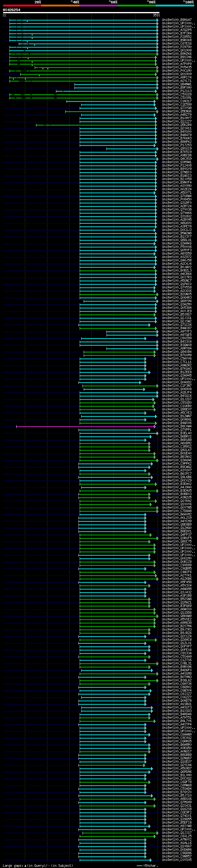Viewport: 197px width, 868px height.
Task: Select the UniRef100_Q5ENU6 entry
Action: click(x=177, y=111)
